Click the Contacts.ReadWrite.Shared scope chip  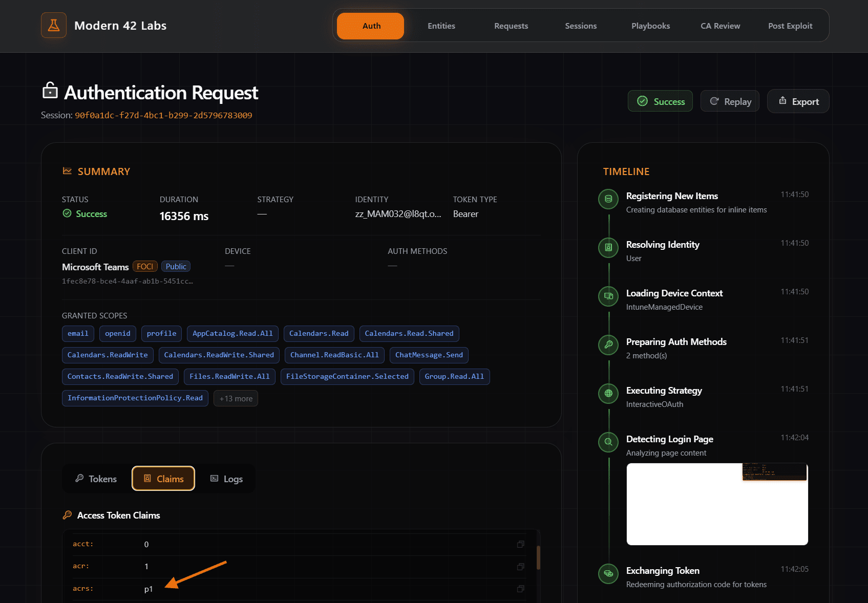pyautogui.click(x=120, y=377)
